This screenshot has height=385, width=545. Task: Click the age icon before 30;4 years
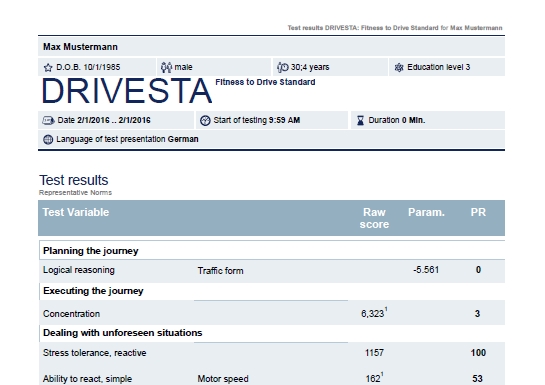(283, 67)
